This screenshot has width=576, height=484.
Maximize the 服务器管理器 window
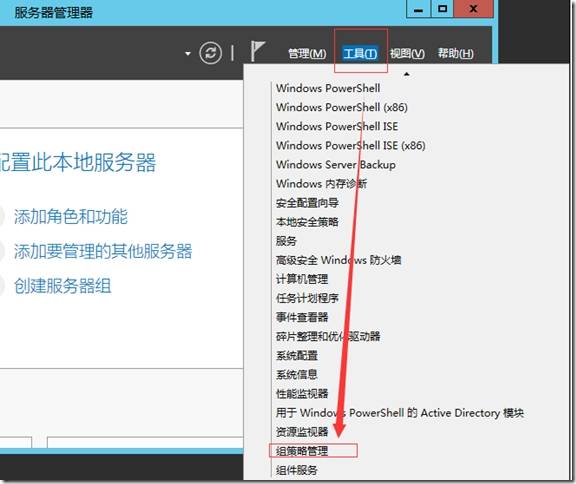[x=443, y=9]
